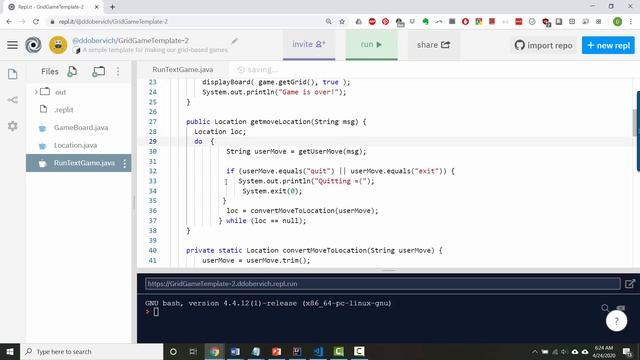Click the taskbar search box
Image resolution: width=640 pixels, height=360 pixels.
point(91,351)
